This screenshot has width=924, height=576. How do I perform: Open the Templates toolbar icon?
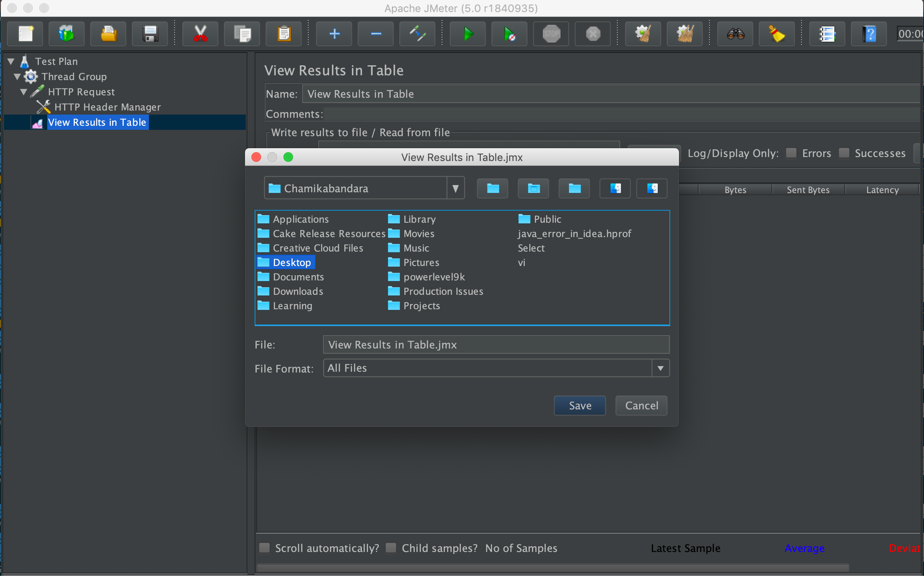pos(67,34)
